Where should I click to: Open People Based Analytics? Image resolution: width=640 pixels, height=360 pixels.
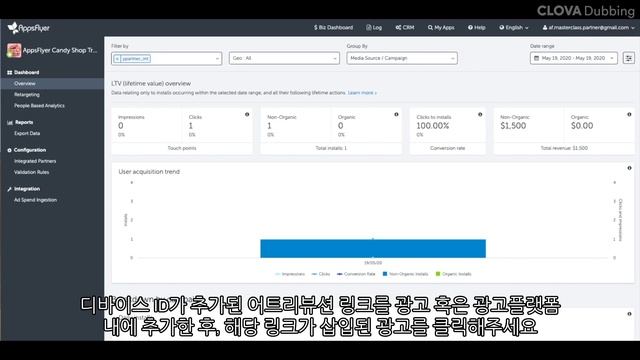pyautogui.click(x=39, y=106)
